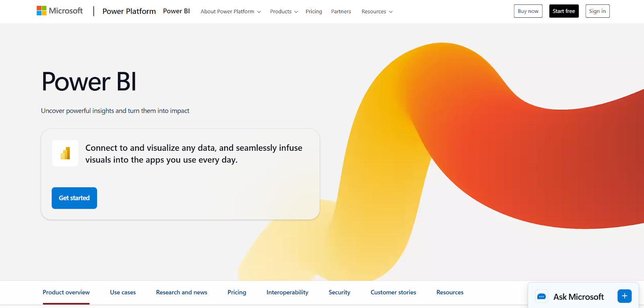This screenshot has height=308, width=644.
Task: Expand the Resources menu in top navigation
Action: click(377, 12)
